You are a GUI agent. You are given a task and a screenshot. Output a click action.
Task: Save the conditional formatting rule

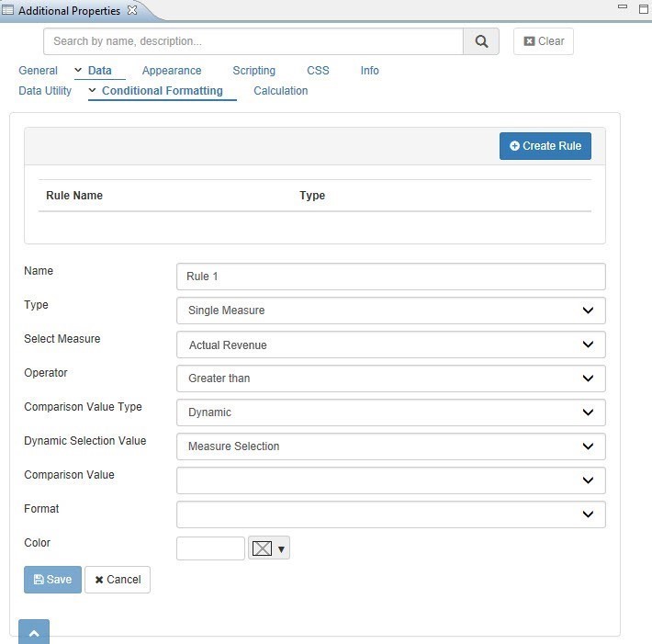coord(52,580)
